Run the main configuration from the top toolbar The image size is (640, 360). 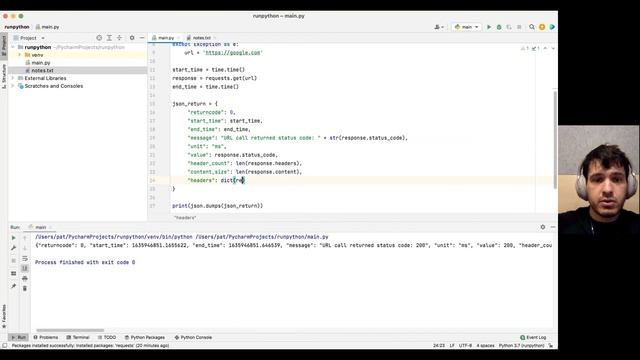click(489, 27)
